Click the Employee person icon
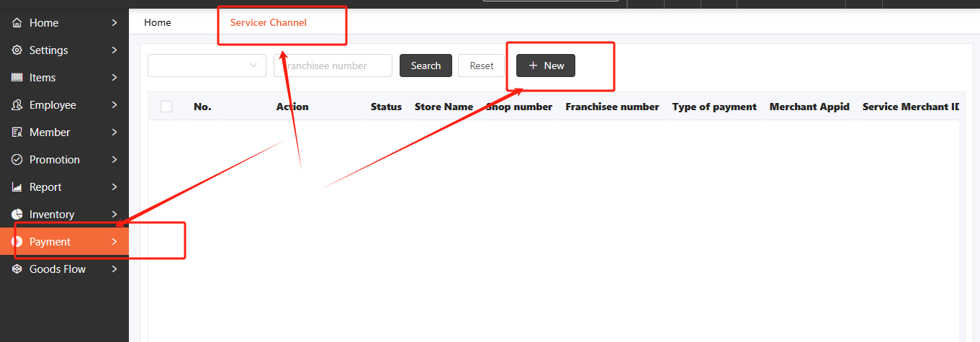The image size is (980, 342). (17, 105)
